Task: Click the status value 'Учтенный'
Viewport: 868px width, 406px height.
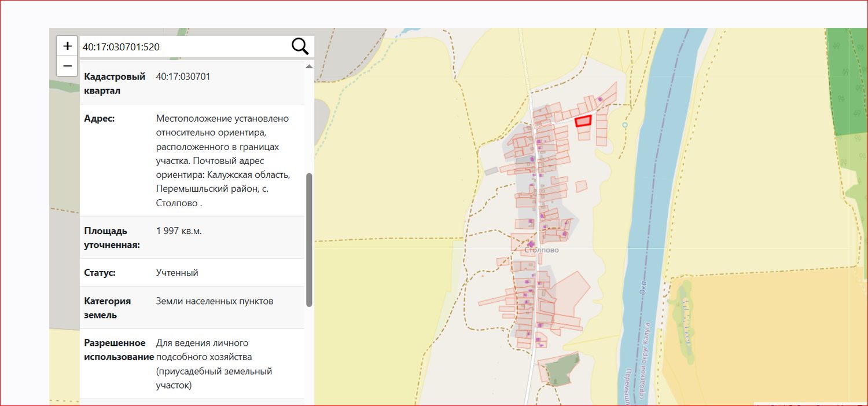Action: pos(177,272)
